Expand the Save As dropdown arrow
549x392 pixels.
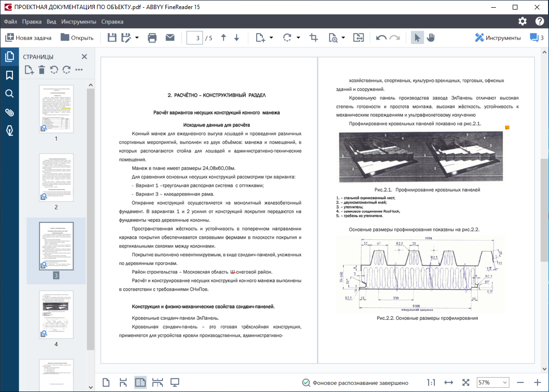(x=137, y=38)
